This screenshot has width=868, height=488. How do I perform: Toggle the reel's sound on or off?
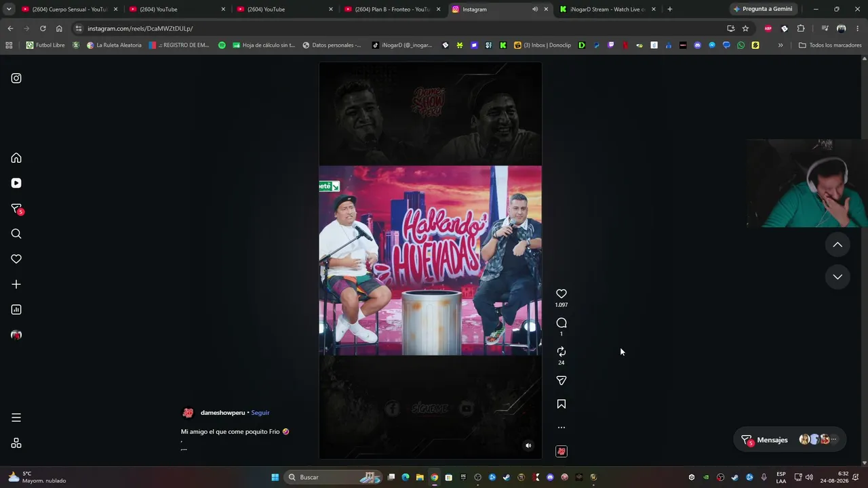click(x=528, y=445)
